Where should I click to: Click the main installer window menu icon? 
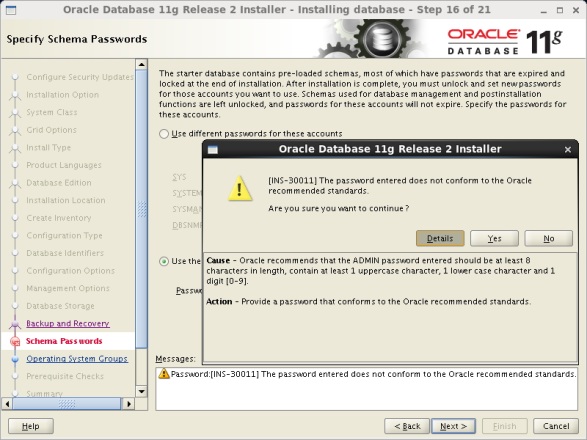[11, 10]
